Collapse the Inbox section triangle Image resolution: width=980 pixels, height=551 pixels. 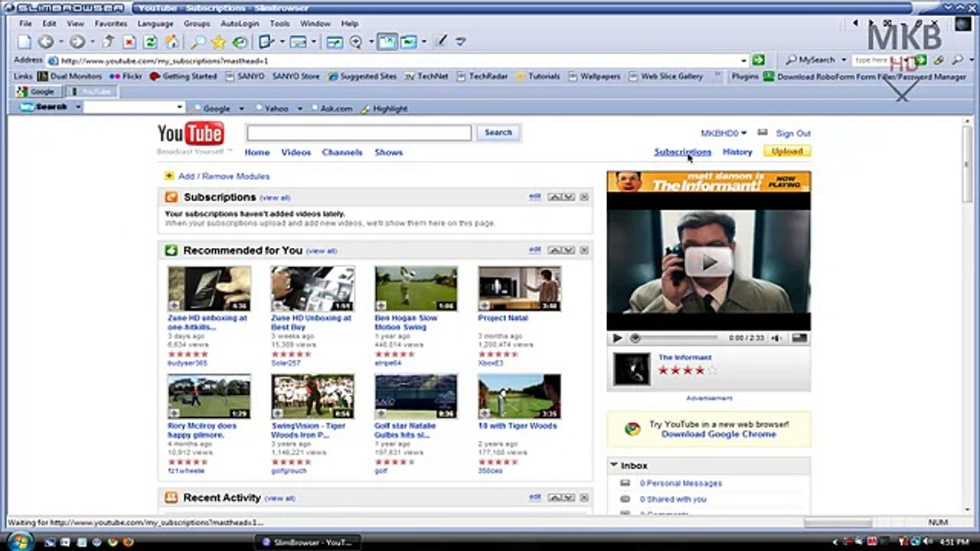614,465
